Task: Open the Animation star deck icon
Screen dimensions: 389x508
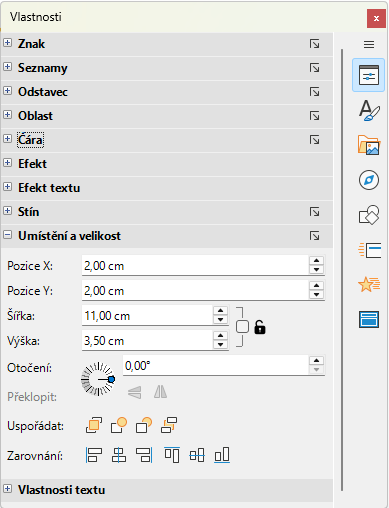Action: pos(369,284)
